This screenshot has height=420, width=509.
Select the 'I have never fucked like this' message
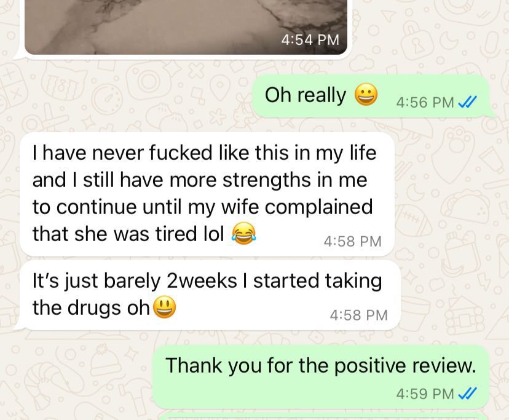pos(207,194)
